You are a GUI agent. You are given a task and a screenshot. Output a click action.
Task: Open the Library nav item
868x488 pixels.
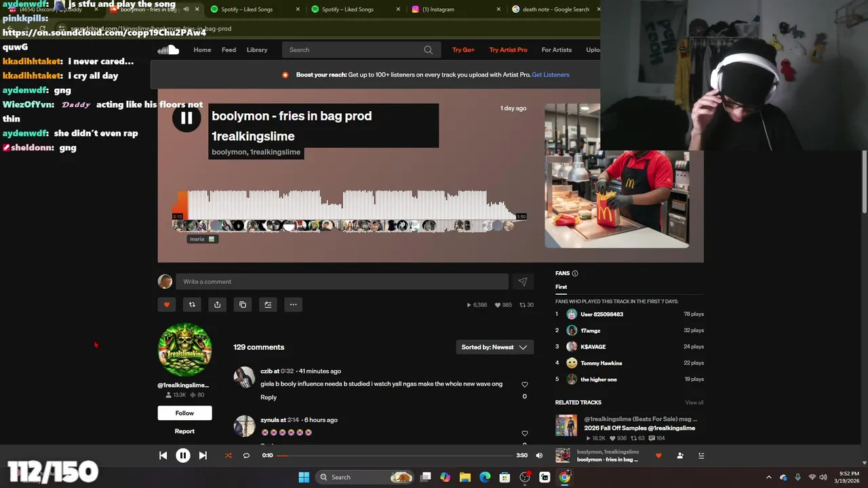(x=257, y=49)
